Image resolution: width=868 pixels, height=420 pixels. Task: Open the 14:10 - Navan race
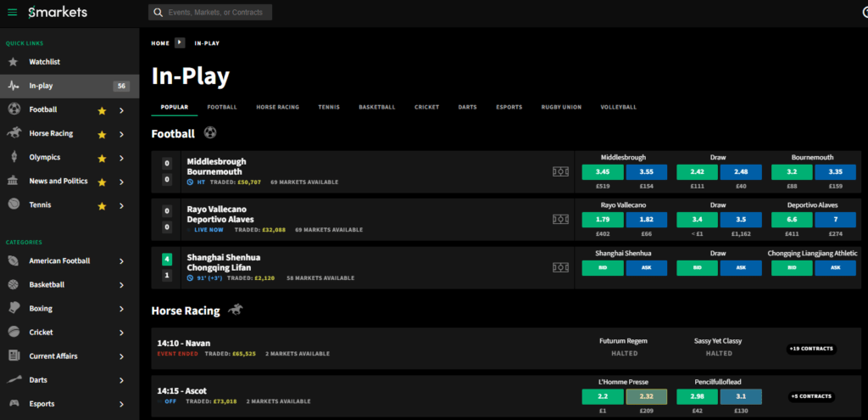point(184,343)
